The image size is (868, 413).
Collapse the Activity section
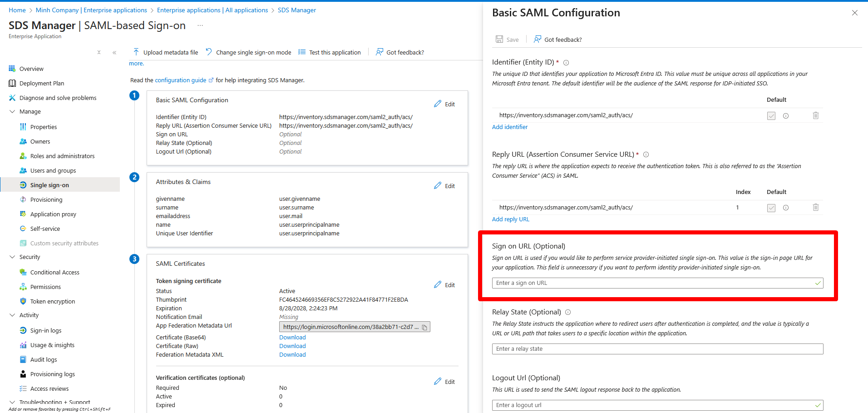pyautogui.click(x=12, y=315)
